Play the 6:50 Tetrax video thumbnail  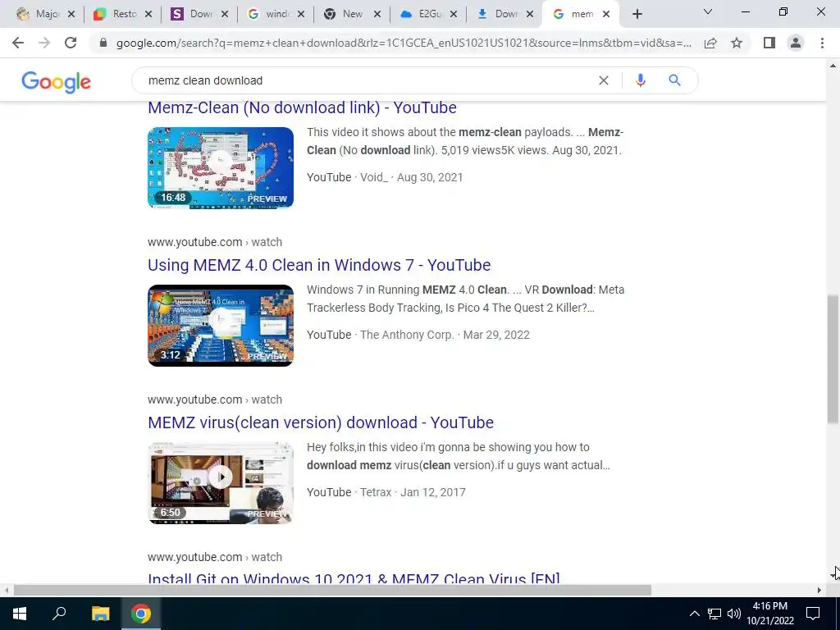pyautogui.click(x=221, y=482)
